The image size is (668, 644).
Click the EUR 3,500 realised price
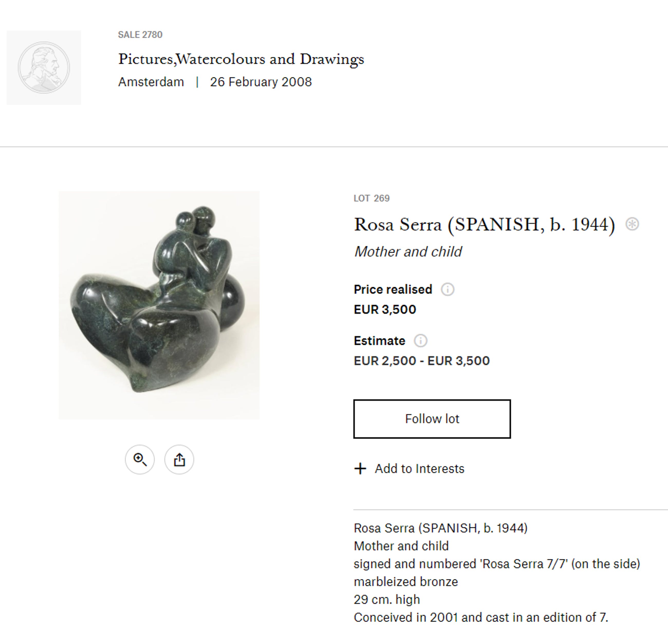[385, 309]
